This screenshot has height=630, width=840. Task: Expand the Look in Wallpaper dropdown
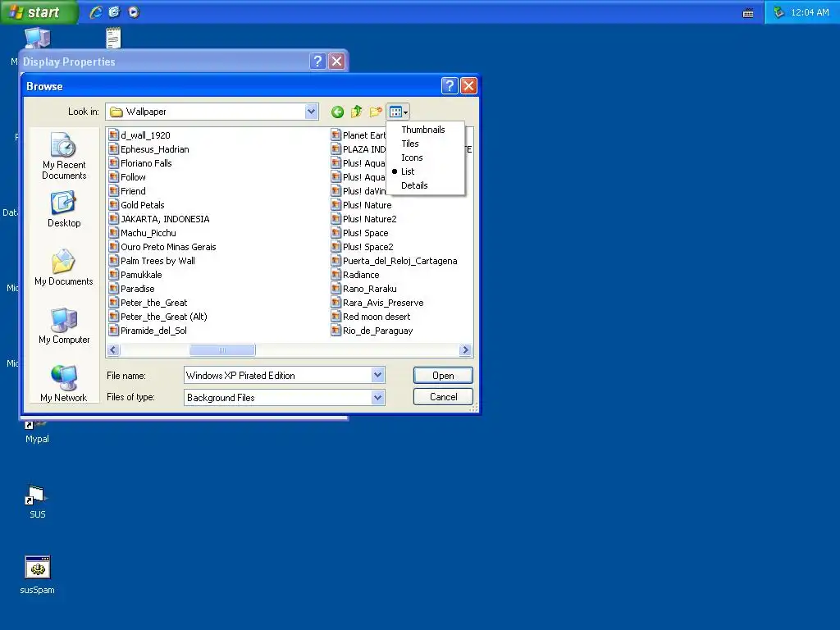[x=311, y=112]
